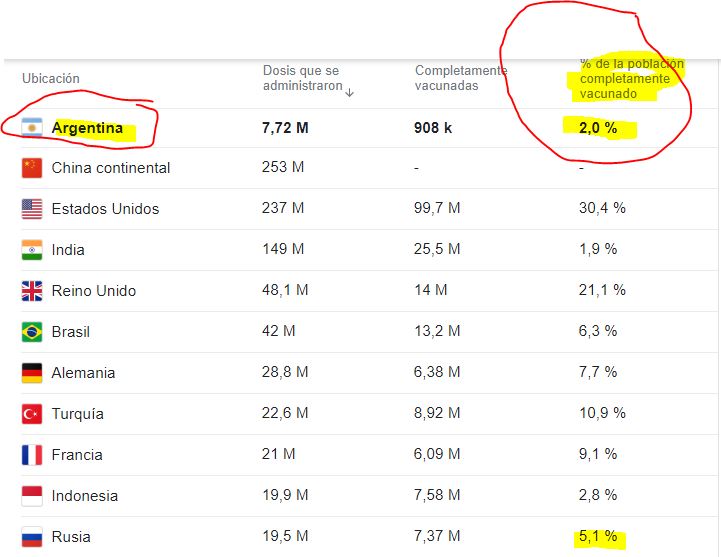The width and height of the screenshot is (721, 557).
Task: Click the Indonesia flag icon
Action: pyautogui.click(x=32, y=496)
